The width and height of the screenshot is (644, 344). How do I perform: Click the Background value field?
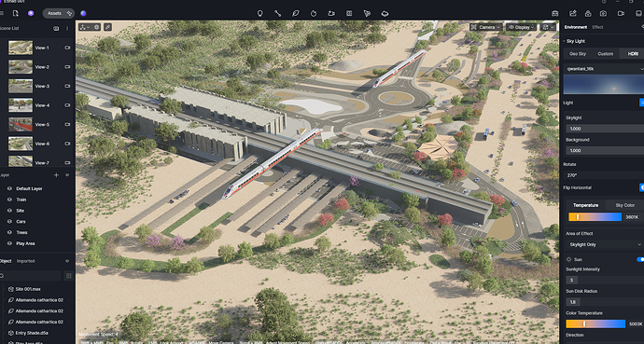[605, 150]
